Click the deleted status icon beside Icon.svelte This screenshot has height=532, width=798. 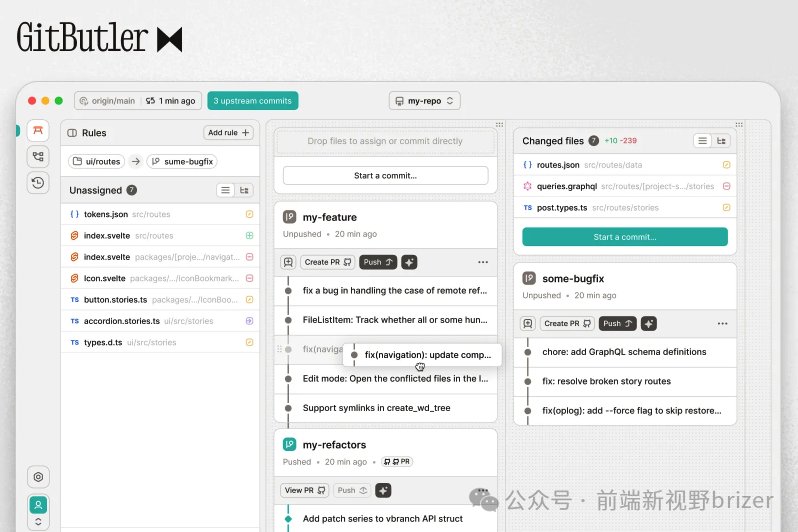click(249, 278)
